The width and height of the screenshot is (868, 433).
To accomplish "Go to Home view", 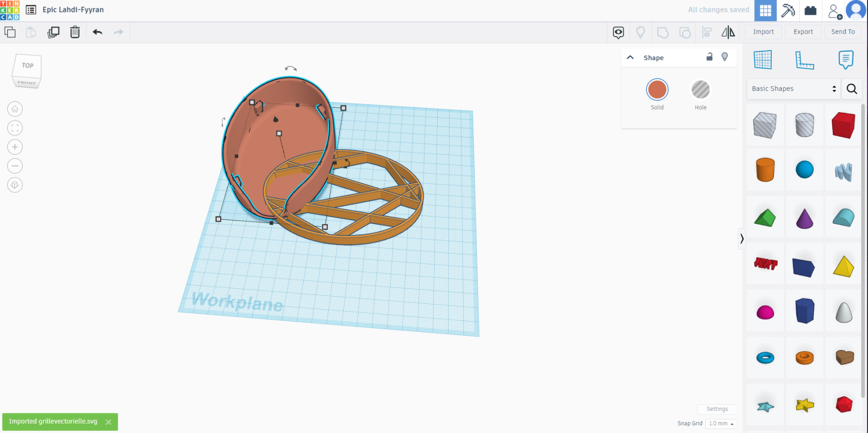I will pos(15,109).
